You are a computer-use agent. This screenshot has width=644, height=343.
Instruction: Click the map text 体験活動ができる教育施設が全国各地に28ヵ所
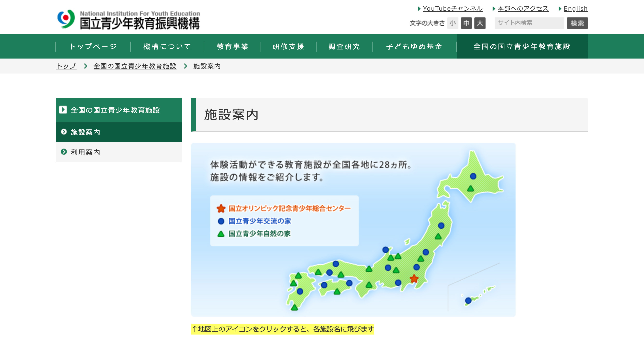311,164
